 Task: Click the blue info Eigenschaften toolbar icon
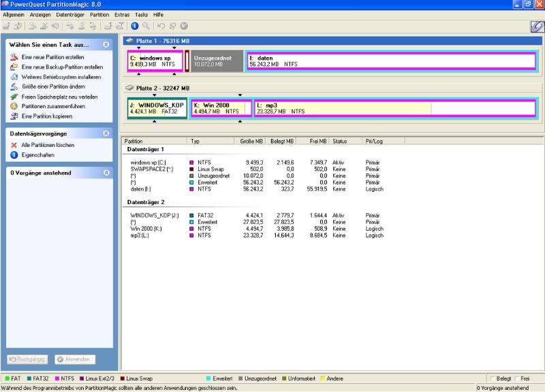pyautogui.click(x=135, y=26)
